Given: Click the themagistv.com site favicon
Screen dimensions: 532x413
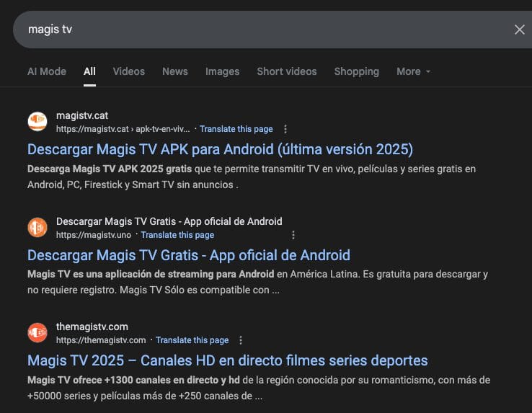Looking at the screenshot, I should (37, 332).
